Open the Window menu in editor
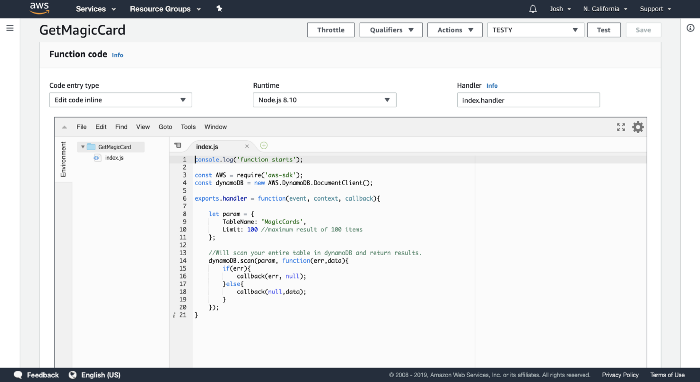Image resolution: width=700 pixels, height=382 pixels. click(x=216, y=127)
